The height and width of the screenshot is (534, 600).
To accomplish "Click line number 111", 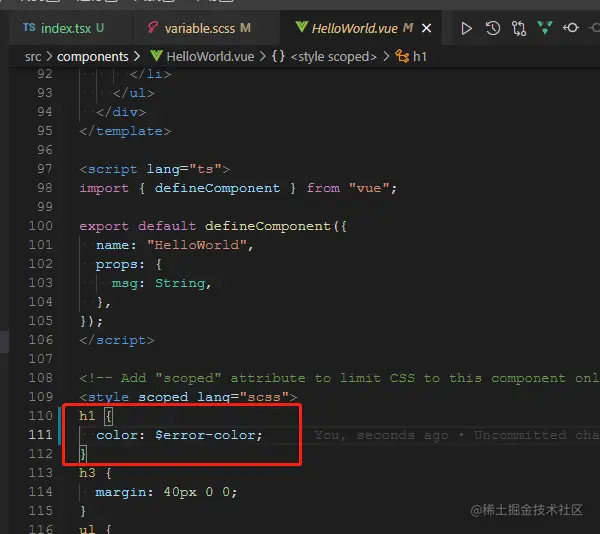I will click(41, 435).
